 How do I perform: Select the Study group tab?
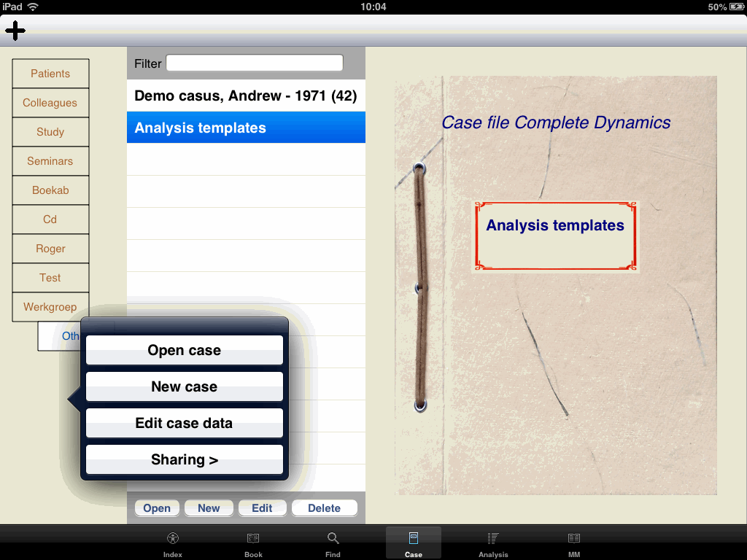50,132
